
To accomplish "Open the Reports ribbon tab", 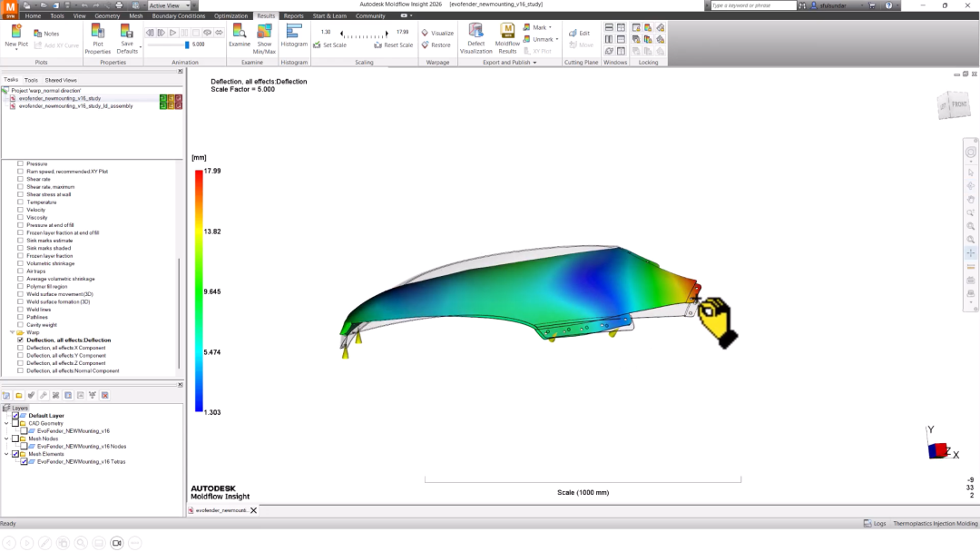I will point(293,15).
